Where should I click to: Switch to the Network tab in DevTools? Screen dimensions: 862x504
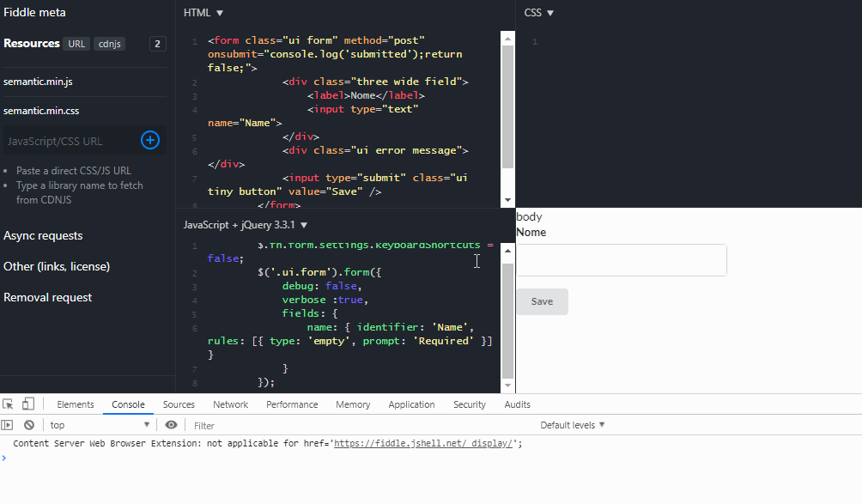click(x=230, y=404)
